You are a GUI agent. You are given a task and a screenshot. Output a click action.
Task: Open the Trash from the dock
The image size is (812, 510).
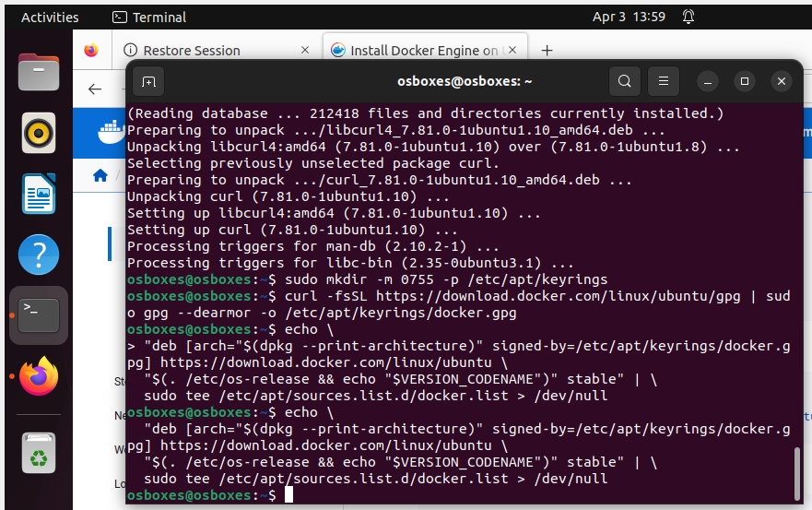39,453
